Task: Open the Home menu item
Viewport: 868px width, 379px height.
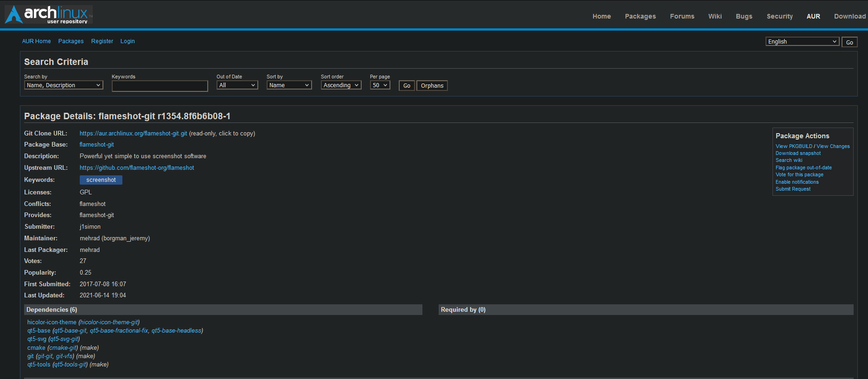Action: (601, 16)
